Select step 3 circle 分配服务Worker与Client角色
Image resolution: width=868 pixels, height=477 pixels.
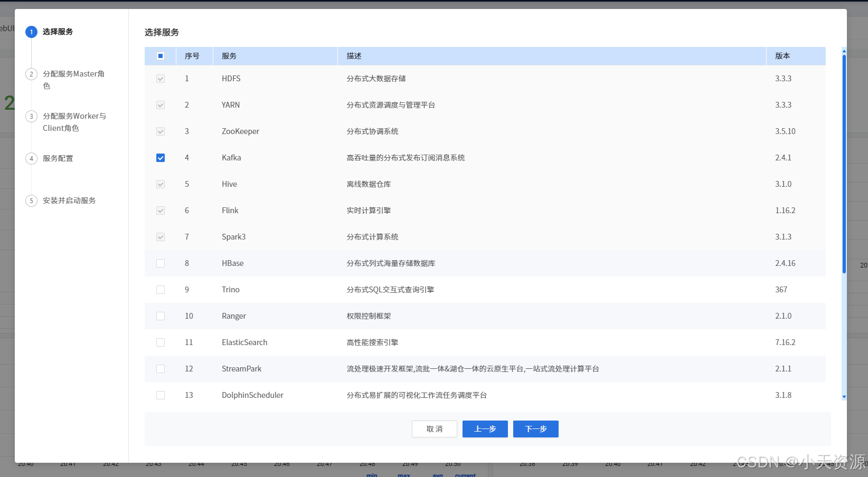(x=31, y=116)
